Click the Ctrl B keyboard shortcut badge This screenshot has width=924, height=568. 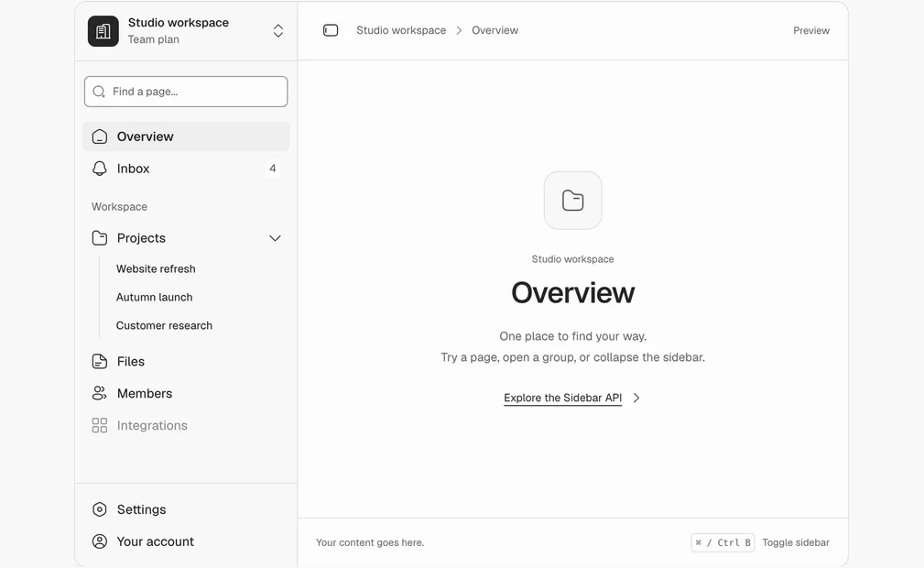(723, 542)
